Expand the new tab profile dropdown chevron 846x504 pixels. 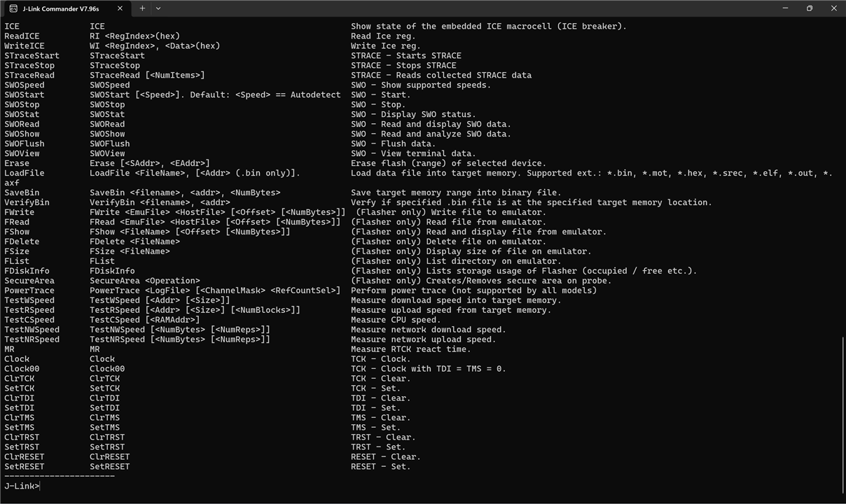pyautogui.click(x=158, y=8)
